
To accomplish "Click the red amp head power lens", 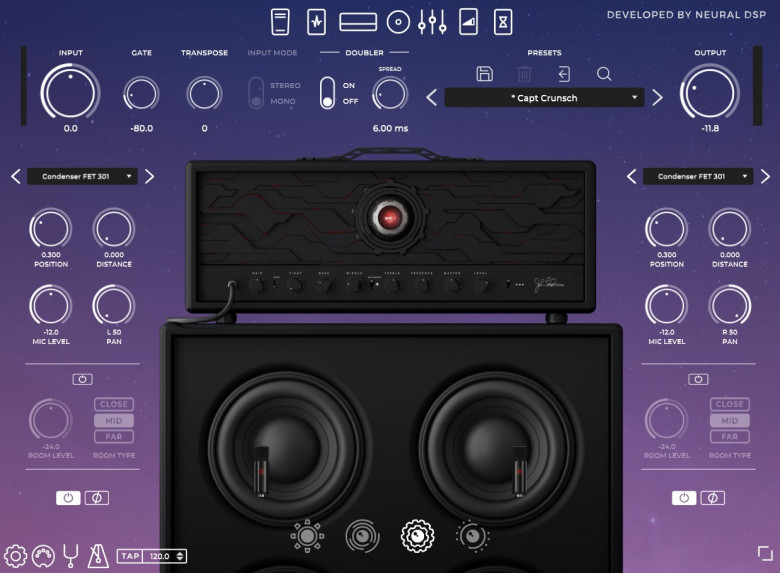I will pyautogui.click(x=390, y=217).
